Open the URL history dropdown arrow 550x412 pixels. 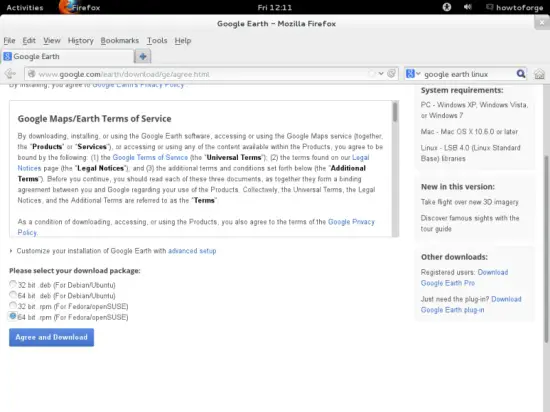[x=381, y=74]
